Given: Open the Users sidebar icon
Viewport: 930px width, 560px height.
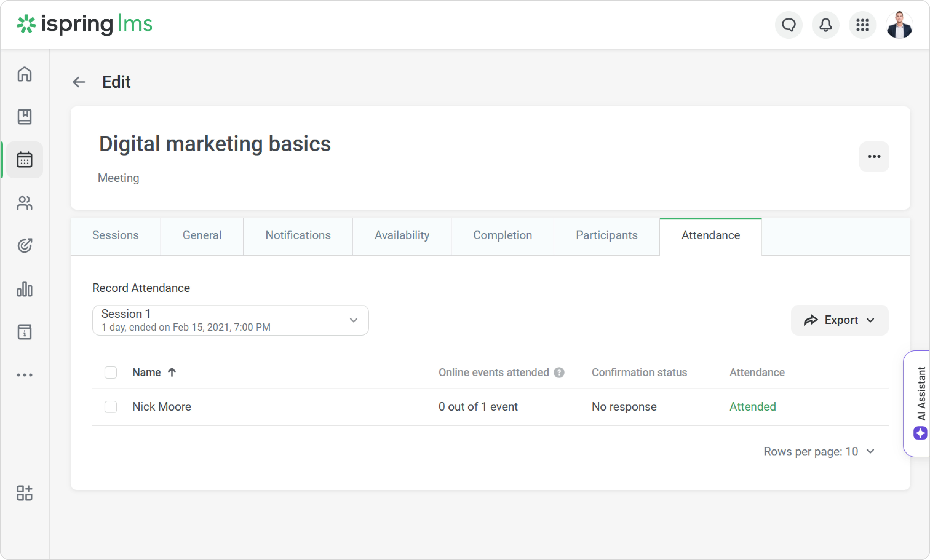Looking at the screenshot, I should [25, 203].
